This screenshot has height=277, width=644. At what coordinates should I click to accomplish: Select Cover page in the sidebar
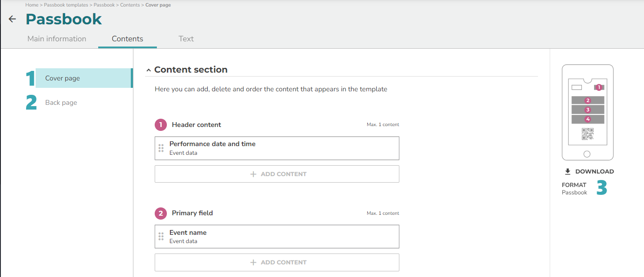[84, 78]
